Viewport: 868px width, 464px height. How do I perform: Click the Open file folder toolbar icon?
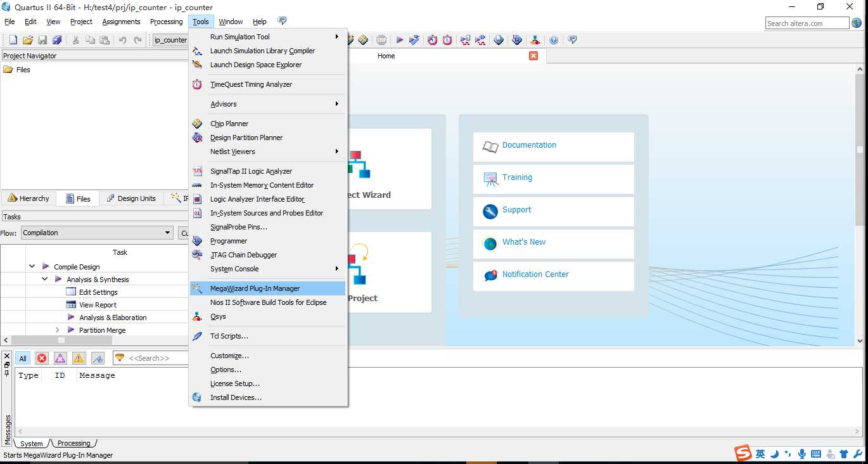(x=28, y=40)
